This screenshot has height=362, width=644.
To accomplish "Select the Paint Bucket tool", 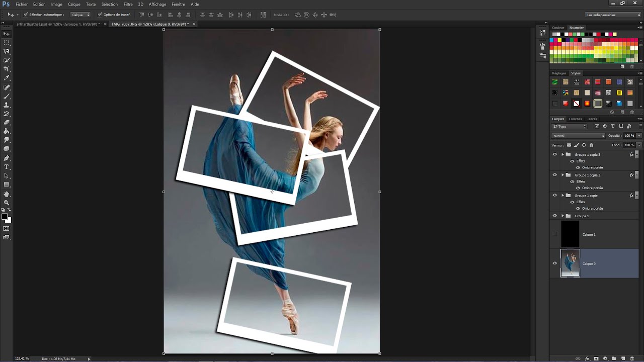I will 7,131.
